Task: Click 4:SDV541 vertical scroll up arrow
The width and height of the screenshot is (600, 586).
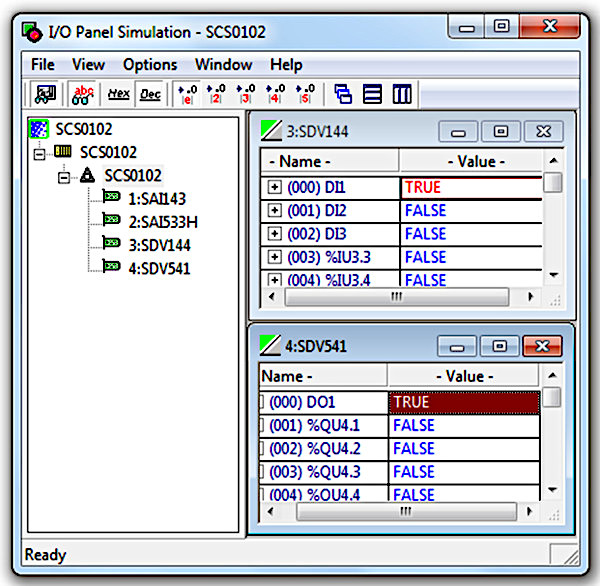Action: [552, 375]
